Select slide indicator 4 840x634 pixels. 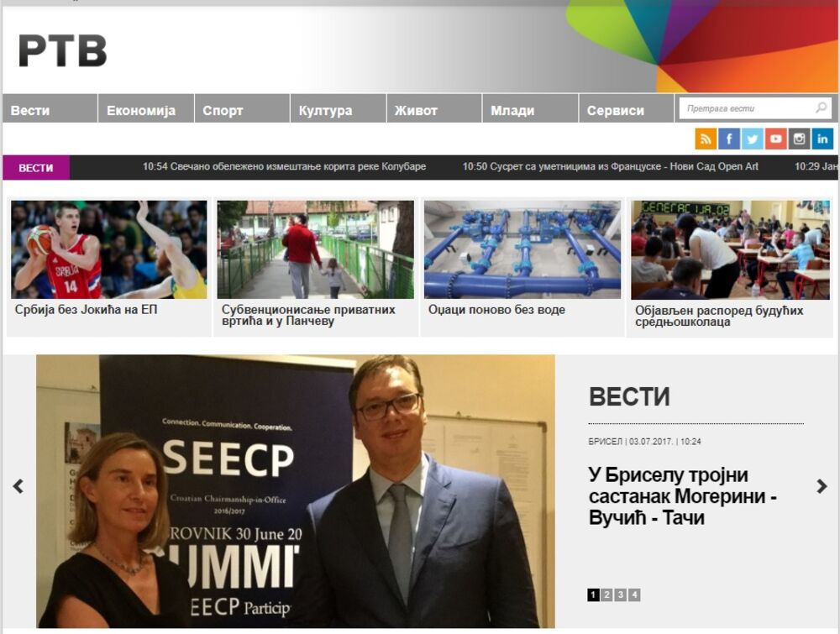coord(635,595)
